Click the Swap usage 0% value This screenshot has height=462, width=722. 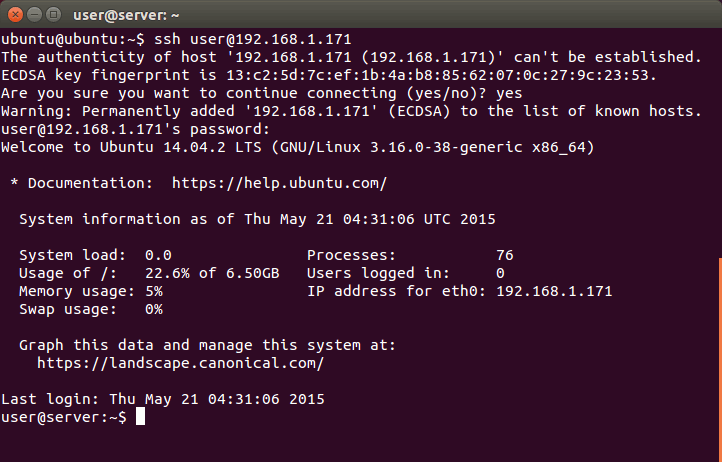tap(153, 309)
